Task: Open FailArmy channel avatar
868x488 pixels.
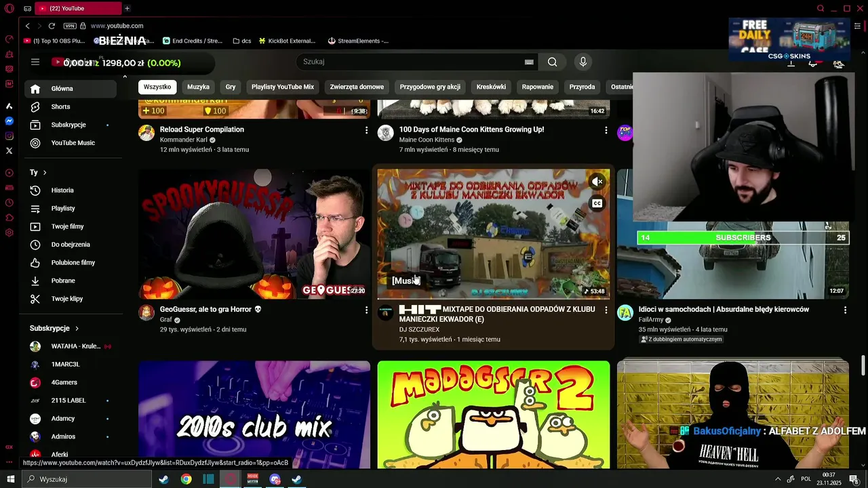Action: tap(625, 312)
